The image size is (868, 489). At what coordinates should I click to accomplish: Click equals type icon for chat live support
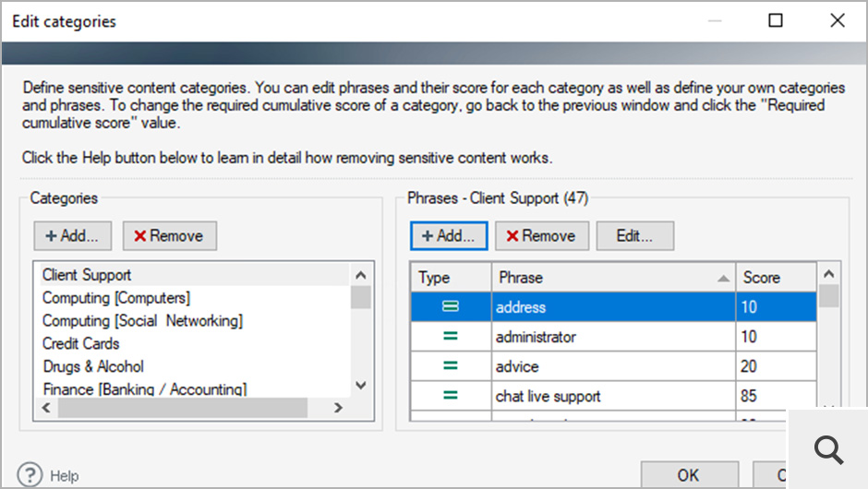coord(451,396)
